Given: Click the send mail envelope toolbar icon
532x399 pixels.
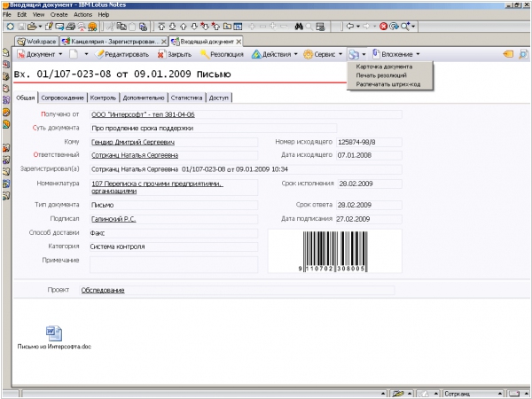Looking at the screenshot, I should click(59, 26).
